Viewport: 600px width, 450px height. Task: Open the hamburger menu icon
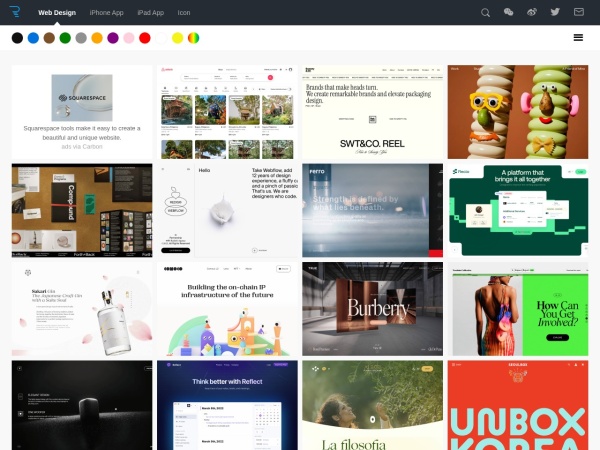(x=578, y=37)
